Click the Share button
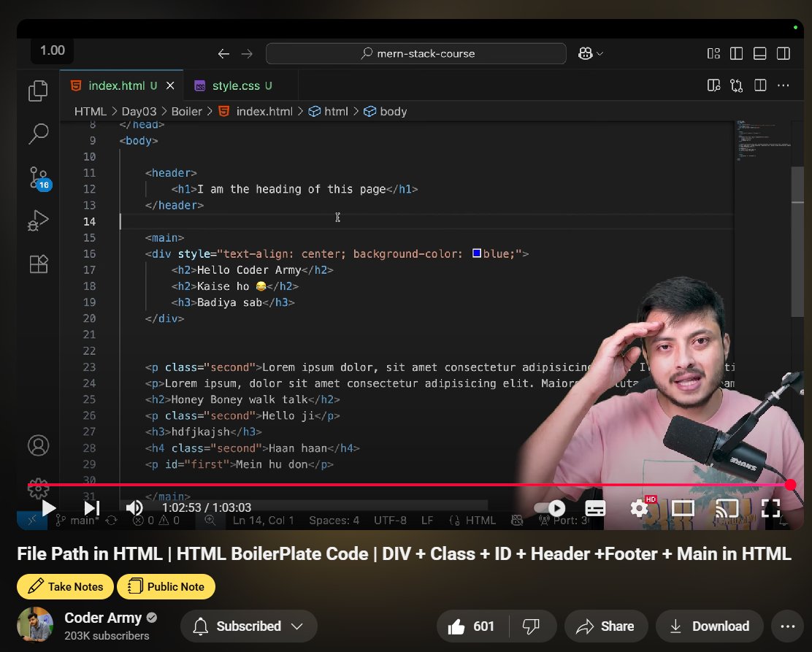 click(606, 626)
